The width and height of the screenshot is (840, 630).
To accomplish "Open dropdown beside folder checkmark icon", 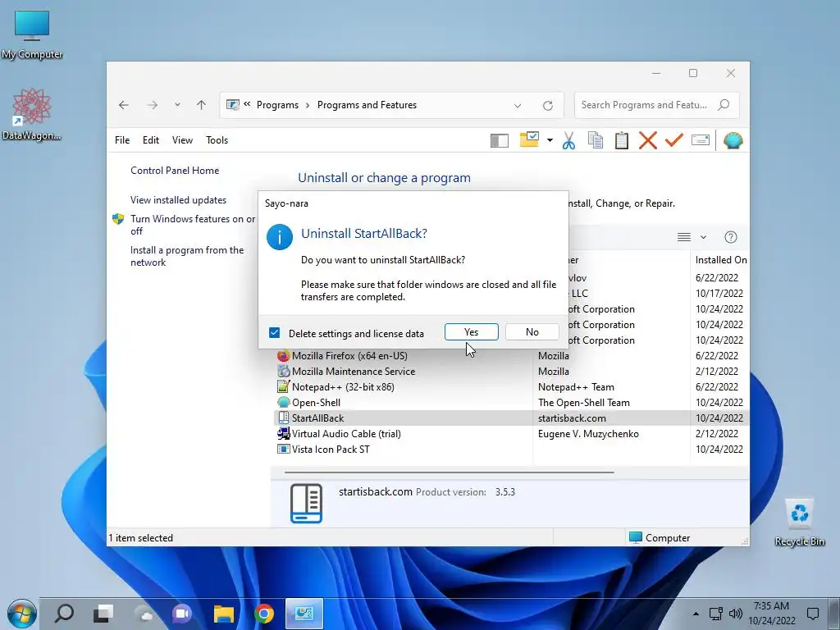I will tap(550, 140).
